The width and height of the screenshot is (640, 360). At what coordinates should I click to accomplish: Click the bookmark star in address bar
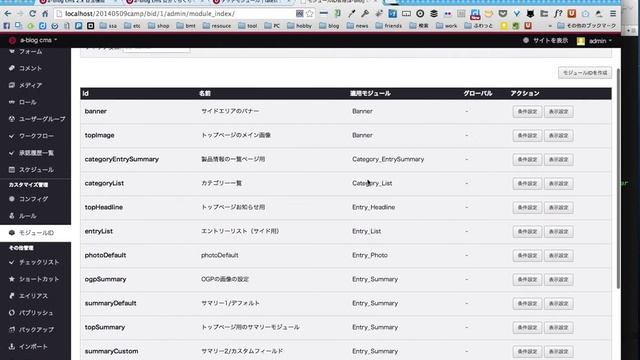tap(310, 13)
